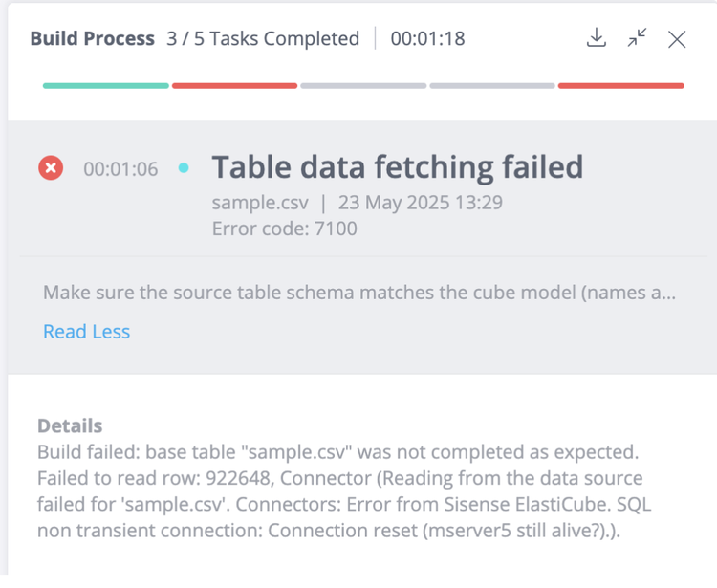
Task: Select the third gray progress segment
Action: (363, 86)
